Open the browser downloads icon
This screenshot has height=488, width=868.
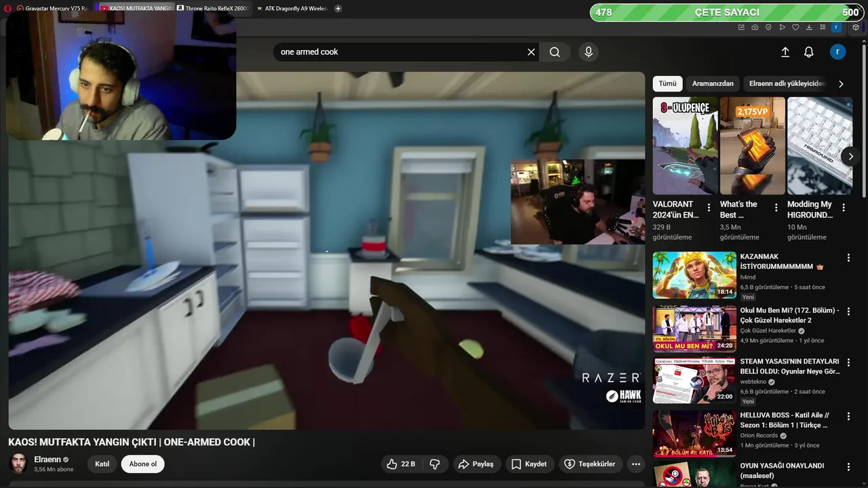tap(809, 27)
